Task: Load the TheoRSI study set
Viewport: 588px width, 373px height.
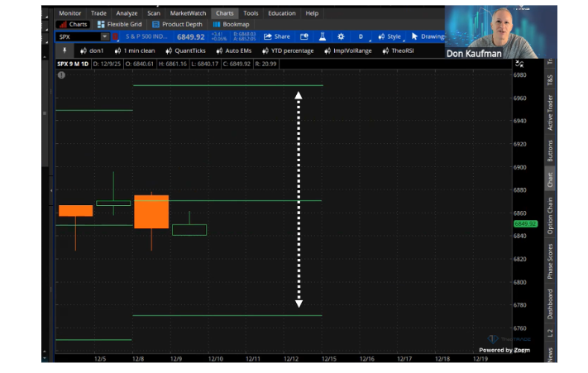Action: pos(398,50)
